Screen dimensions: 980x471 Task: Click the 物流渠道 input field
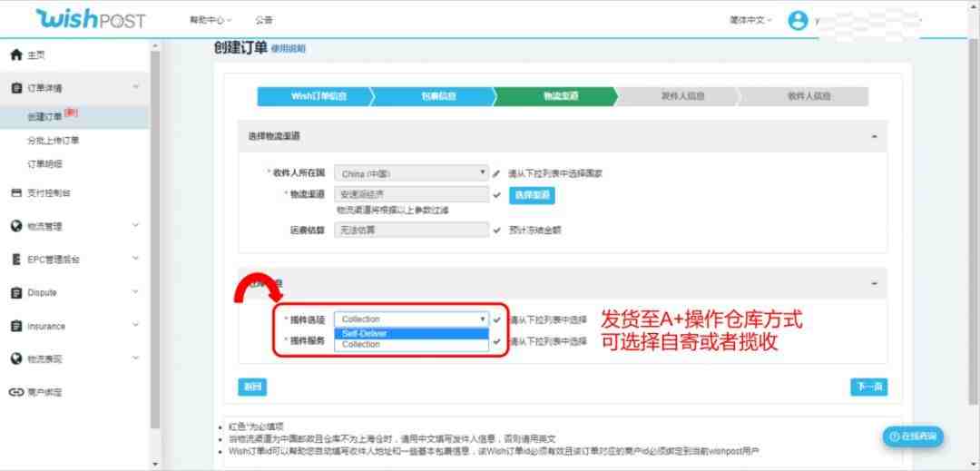click(411, 195)
